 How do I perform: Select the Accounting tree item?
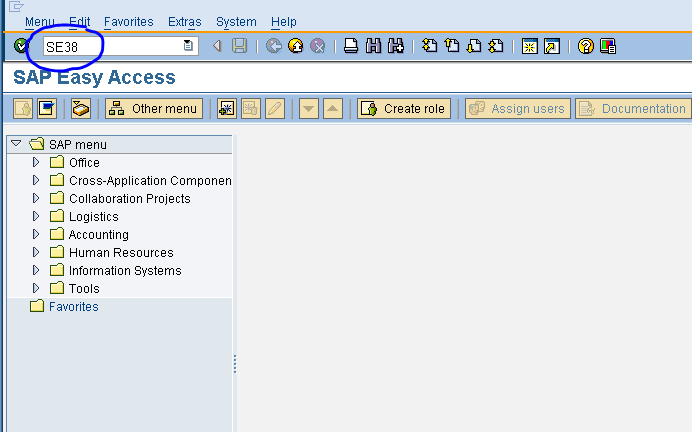98,235
